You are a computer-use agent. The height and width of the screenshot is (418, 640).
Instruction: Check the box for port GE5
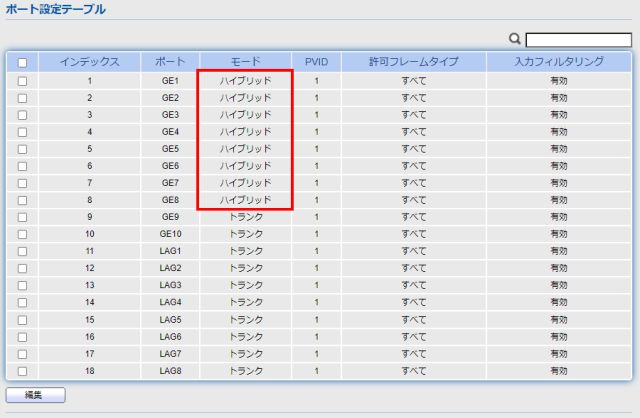click(22, 149)
